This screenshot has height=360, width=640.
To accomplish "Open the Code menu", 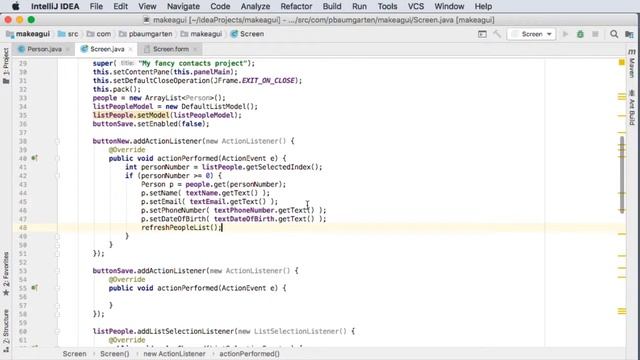I will (x=220, y=7).
